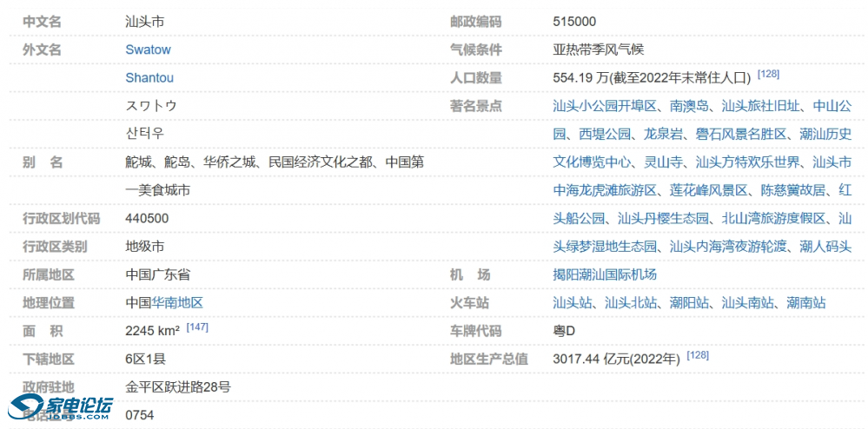Select the license plate code 粤D

564,331
